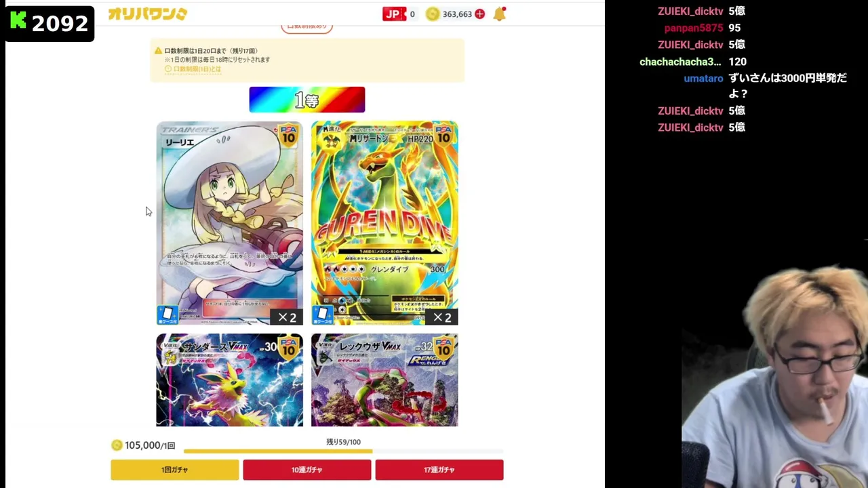Click the 残り59/100 text
The height and width of the screenshot is (488, 868).
point(343,442)
